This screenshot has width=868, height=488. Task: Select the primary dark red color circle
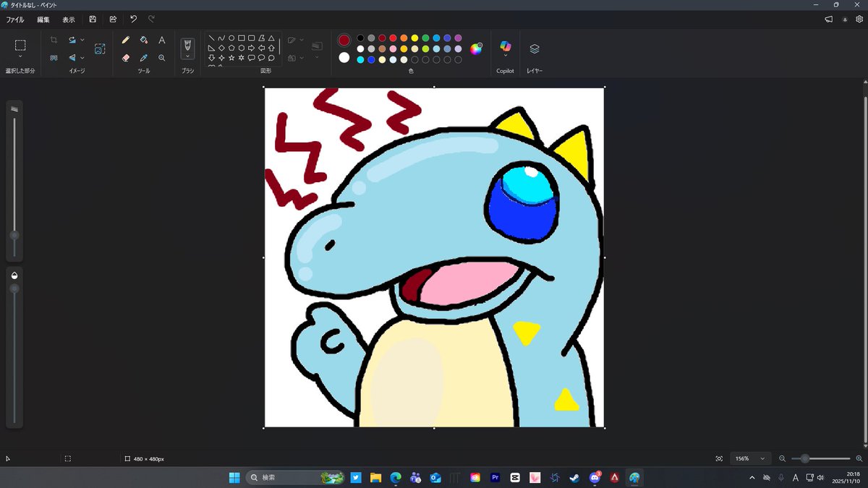344,40
